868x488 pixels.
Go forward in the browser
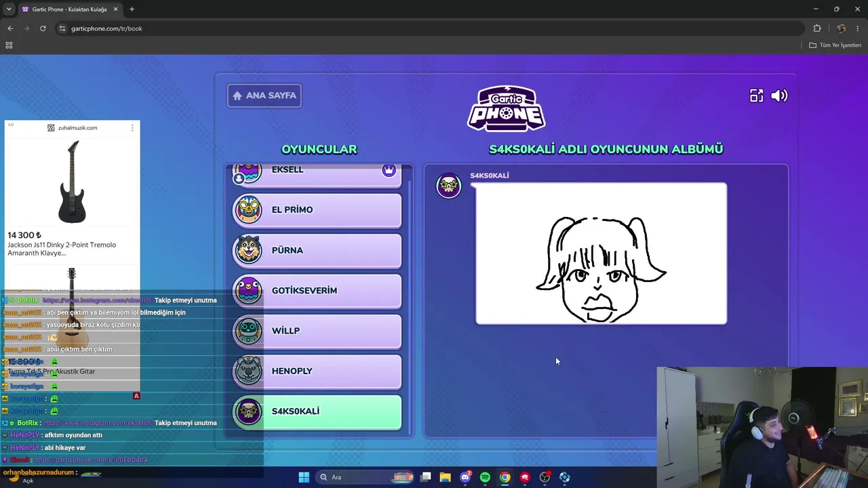tap(26, 28)
